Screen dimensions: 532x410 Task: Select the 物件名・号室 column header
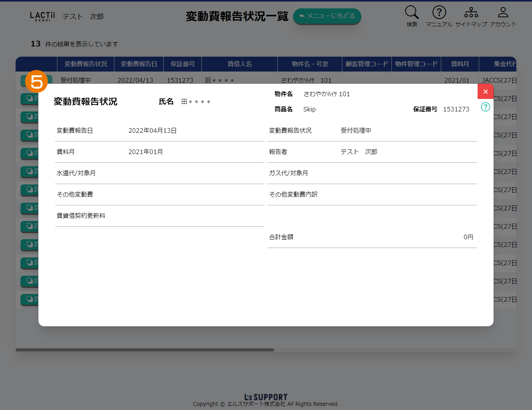[x=310, y=64]
